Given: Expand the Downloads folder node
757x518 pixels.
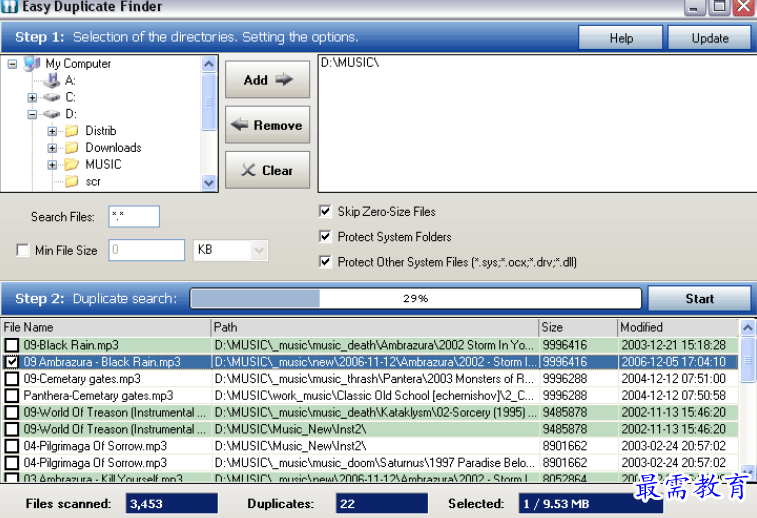Looking at the screenshot, I should [x=52, y=148].
